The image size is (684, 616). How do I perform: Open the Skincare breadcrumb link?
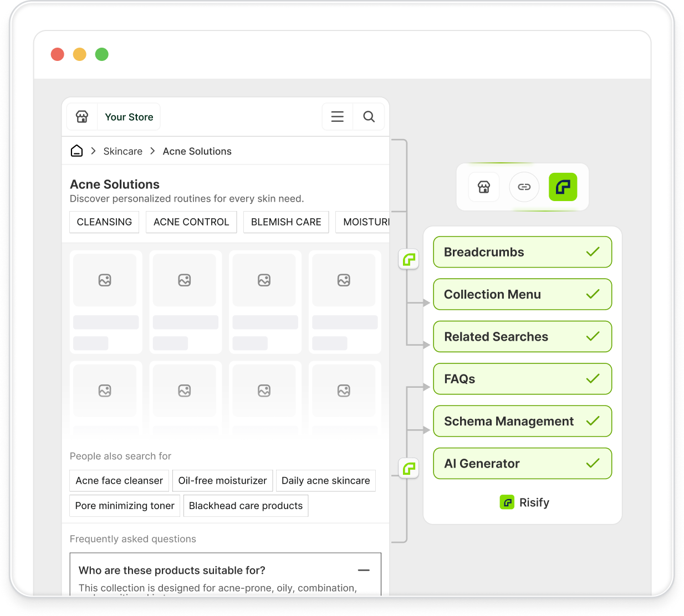coord(122,151)
